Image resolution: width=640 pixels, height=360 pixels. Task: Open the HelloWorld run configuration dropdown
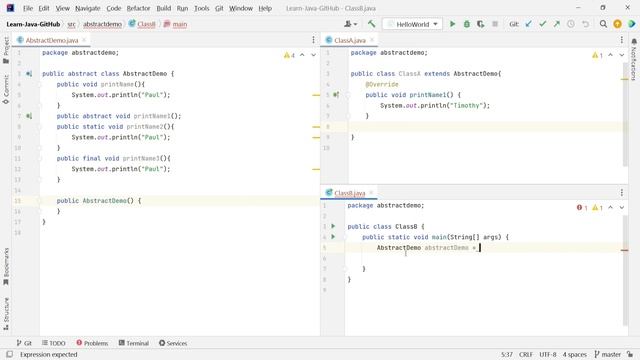[412, 24]
